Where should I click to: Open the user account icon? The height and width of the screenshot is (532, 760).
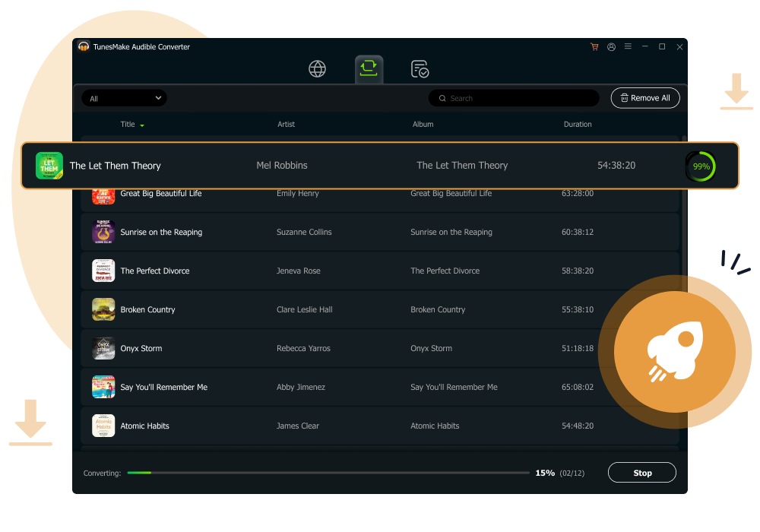pyautogui.click(x=611, y=46)
